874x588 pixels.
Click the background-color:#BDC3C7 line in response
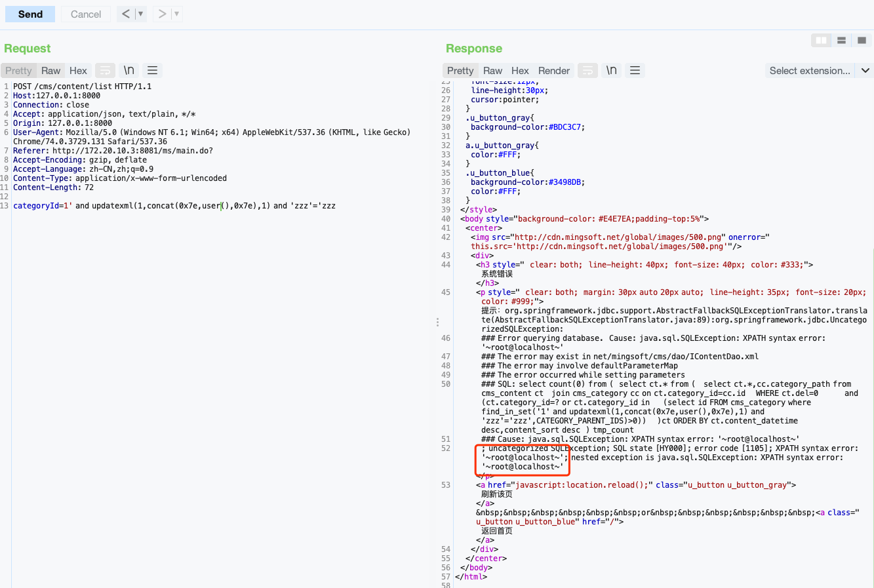point(528,127)
